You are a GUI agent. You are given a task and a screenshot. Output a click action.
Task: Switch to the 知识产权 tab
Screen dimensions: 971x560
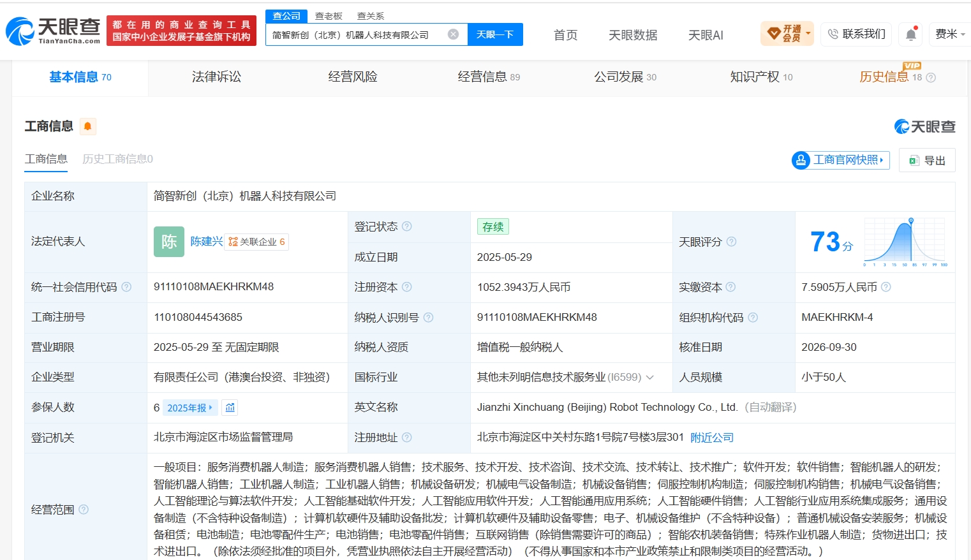pos(761,77)
